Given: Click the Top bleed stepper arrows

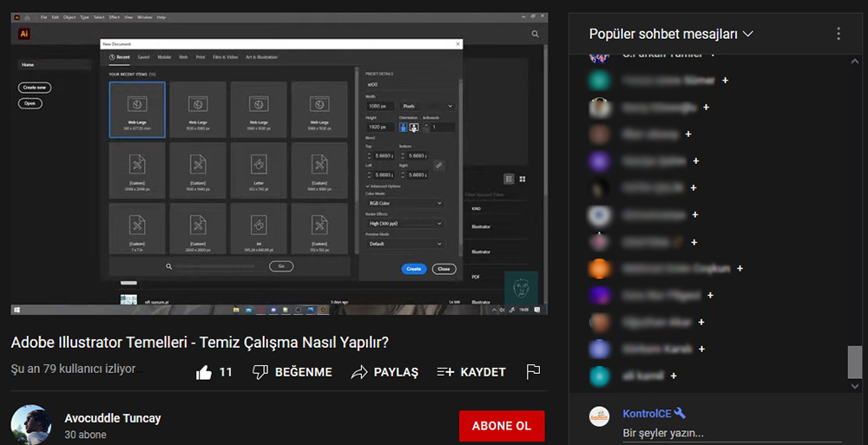Looking at the screenshot, I should tap(369, 156).
